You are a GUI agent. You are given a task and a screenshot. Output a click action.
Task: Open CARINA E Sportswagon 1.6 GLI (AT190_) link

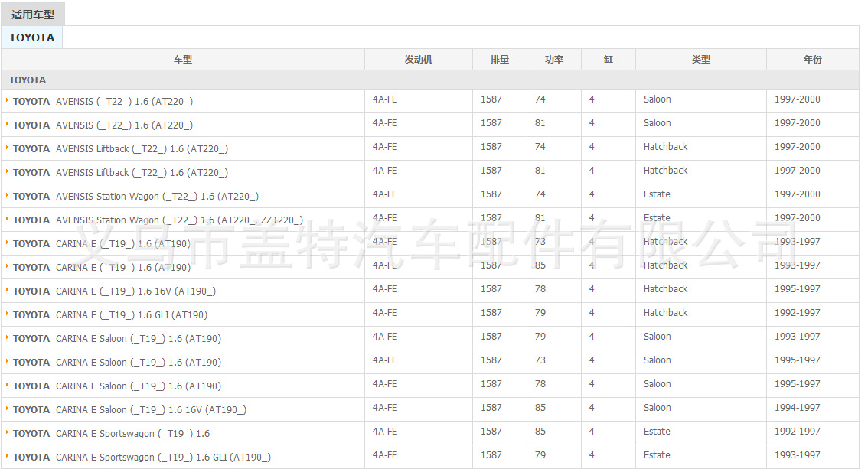[142, 458]
